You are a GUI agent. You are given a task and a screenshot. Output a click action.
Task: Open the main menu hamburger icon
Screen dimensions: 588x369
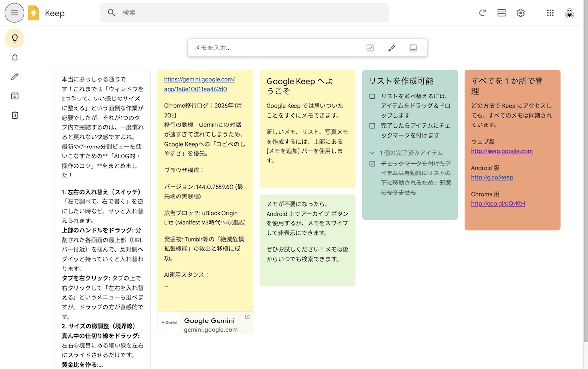(x=14, y=13)
